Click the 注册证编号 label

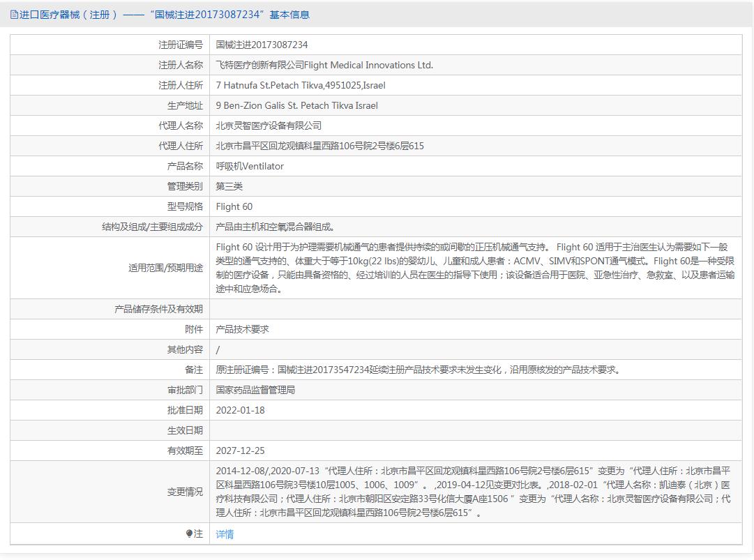(181, 45)
